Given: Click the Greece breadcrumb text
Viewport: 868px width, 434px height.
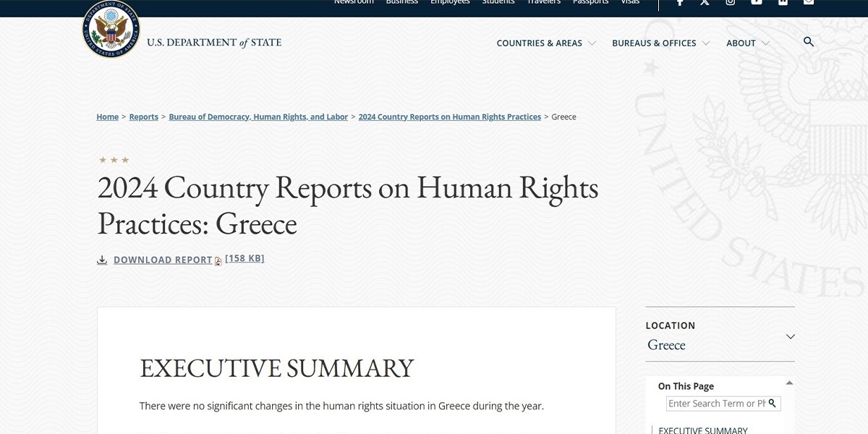Looking at the screenshot, I should 564,117.
